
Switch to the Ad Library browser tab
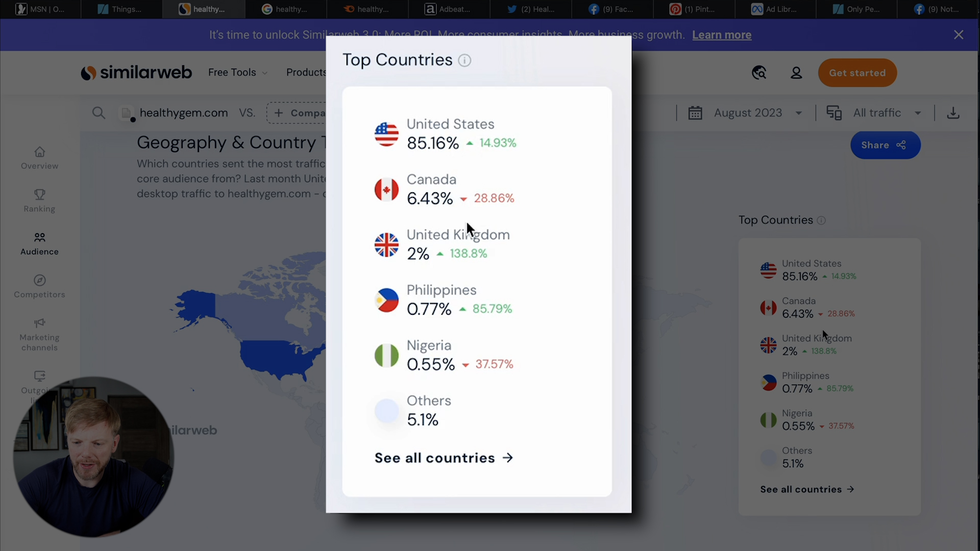point(774,9)
